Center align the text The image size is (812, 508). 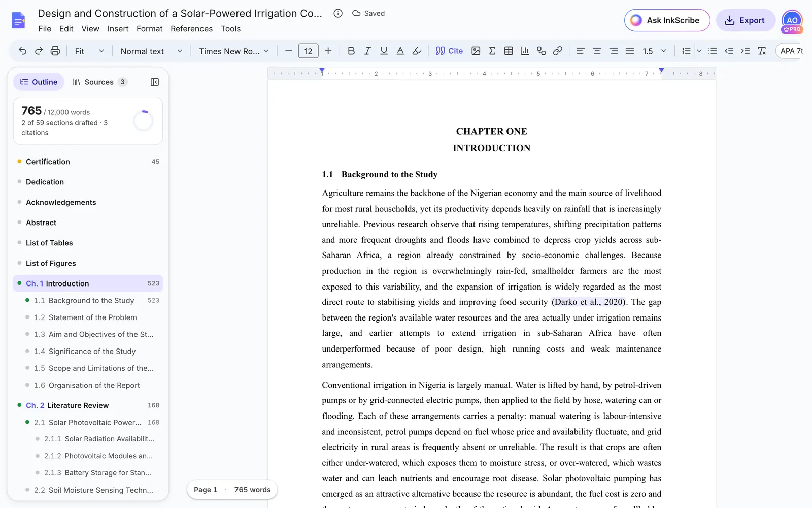(x=597, y=51)
